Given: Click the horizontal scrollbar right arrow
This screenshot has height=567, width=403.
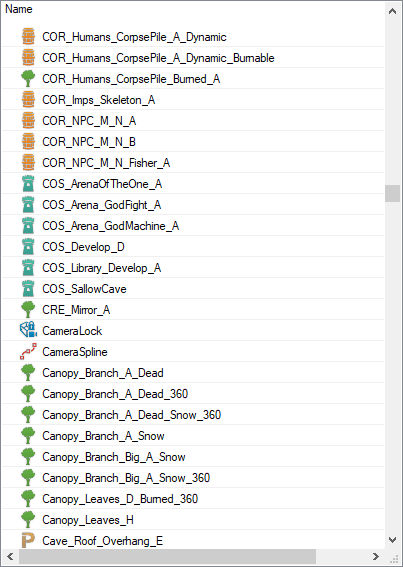Looking at the screenshot, I should (376, 556).
